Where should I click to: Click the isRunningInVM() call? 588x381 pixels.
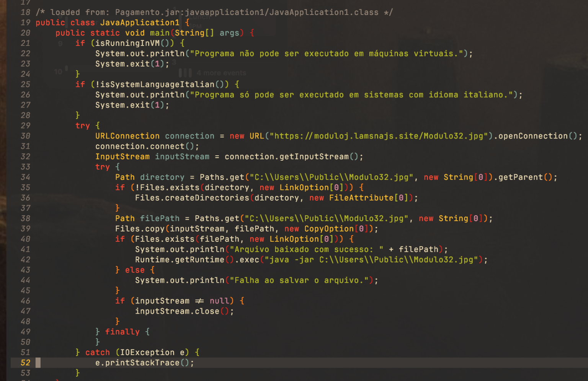(134, 43)
